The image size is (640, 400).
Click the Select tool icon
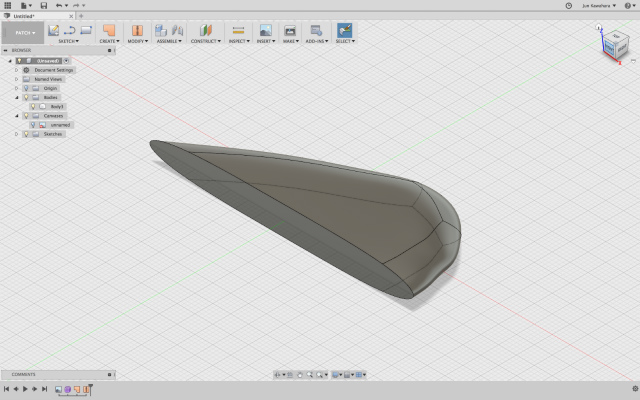344,30
